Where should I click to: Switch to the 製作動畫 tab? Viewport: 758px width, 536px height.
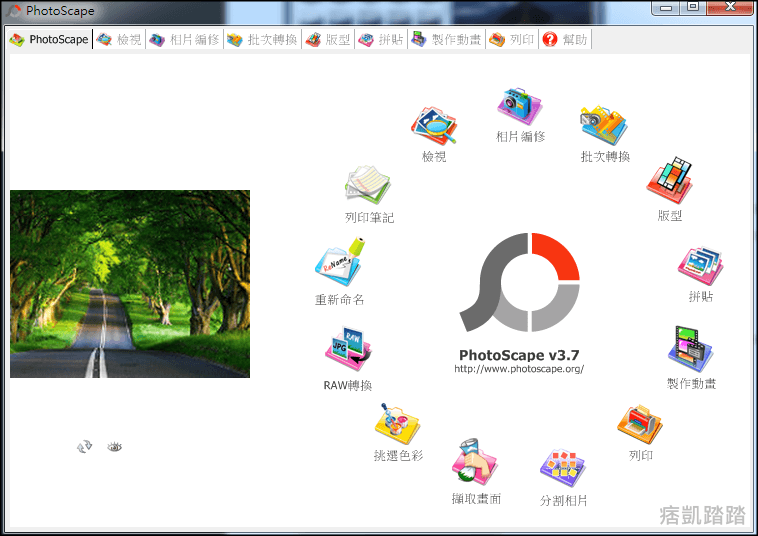click(446, 39)
